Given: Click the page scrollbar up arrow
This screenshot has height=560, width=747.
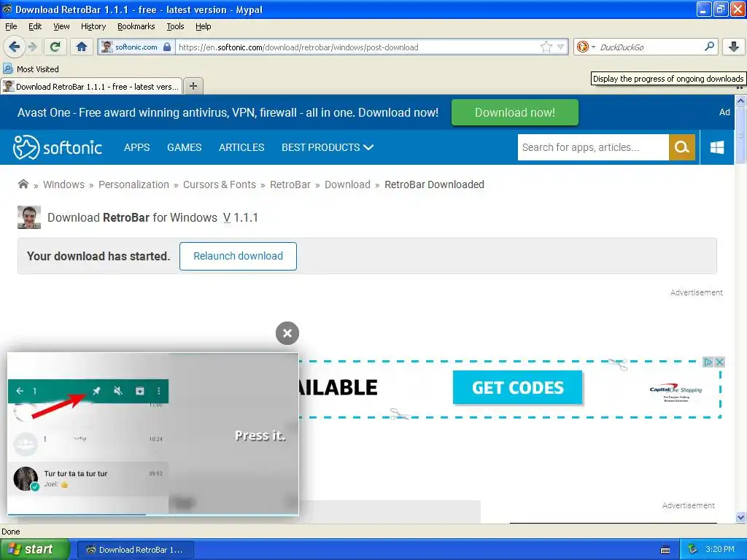Looking at the screenshot, I should click(740, 101).
